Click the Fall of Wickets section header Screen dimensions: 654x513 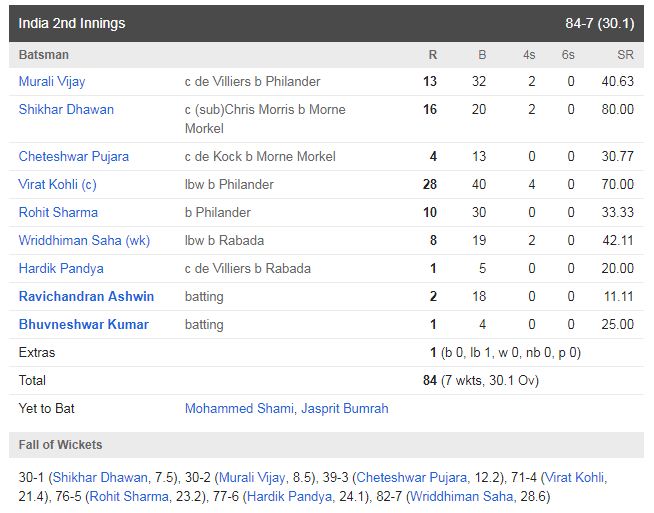tap(326, 445)
